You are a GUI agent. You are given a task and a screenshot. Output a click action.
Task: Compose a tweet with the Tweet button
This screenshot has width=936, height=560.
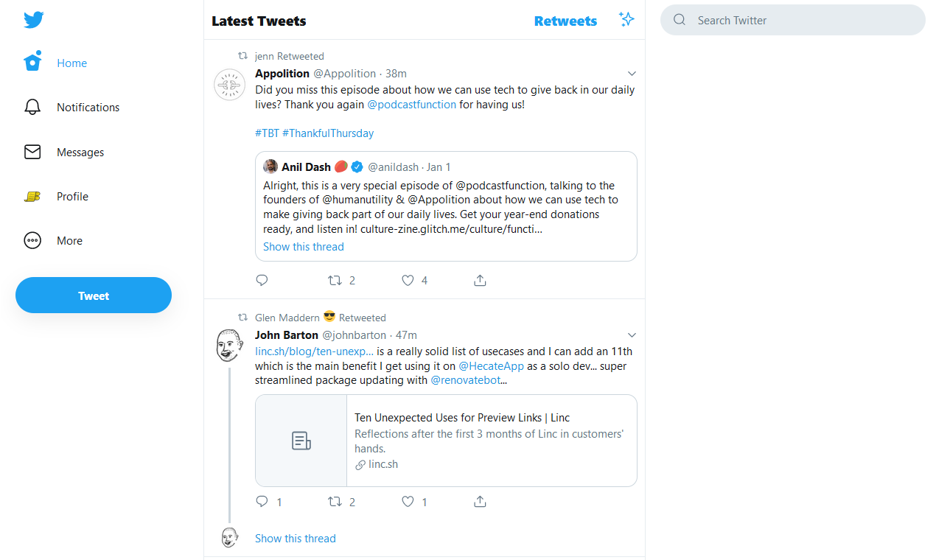(x=94, y=295)
